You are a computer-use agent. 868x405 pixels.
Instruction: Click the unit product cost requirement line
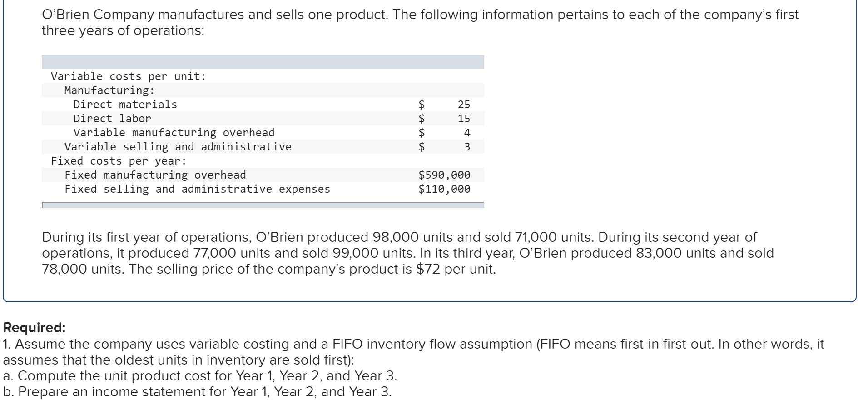coord(200,376)
